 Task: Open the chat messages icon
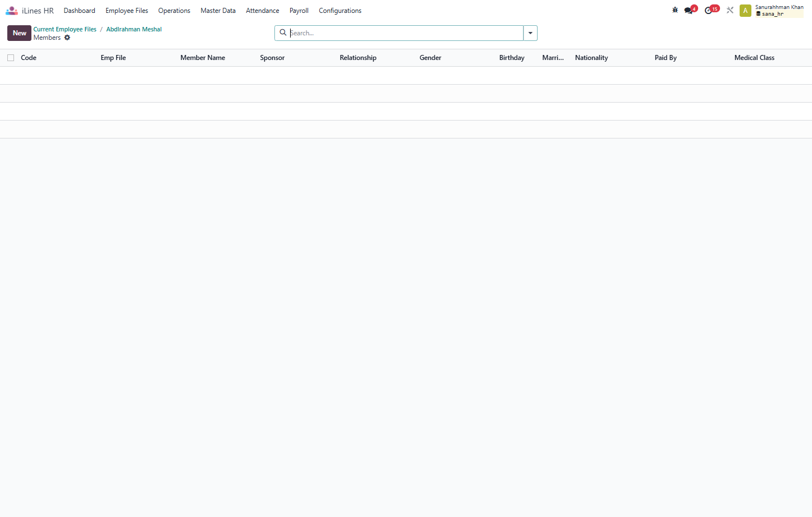(689, 10)
